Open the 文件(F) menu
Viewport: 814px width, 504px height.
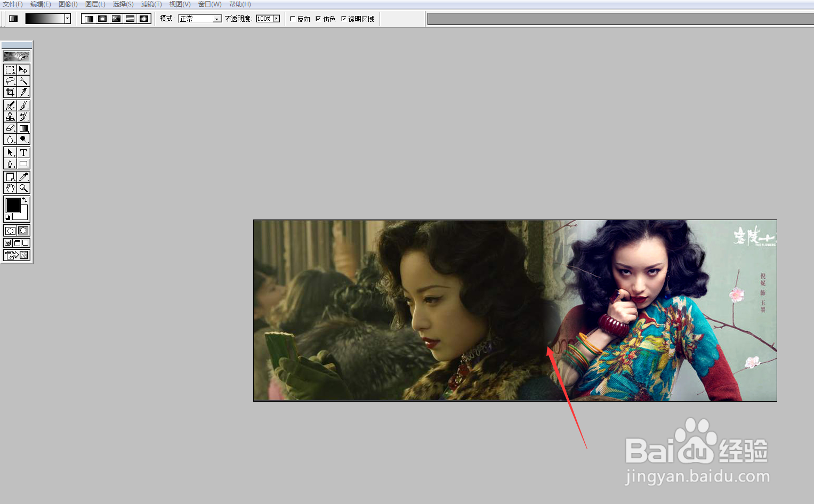click(13, 4)
